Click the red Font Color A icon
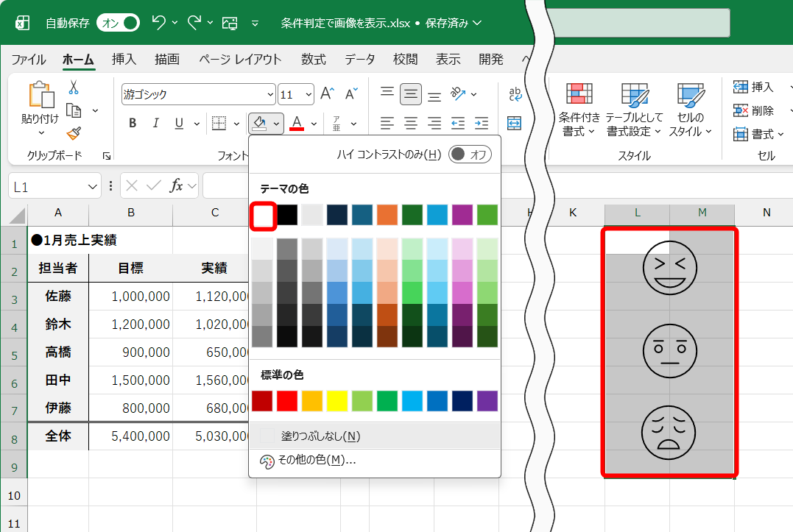Viewport: 793px width, 532px height. 297,124
